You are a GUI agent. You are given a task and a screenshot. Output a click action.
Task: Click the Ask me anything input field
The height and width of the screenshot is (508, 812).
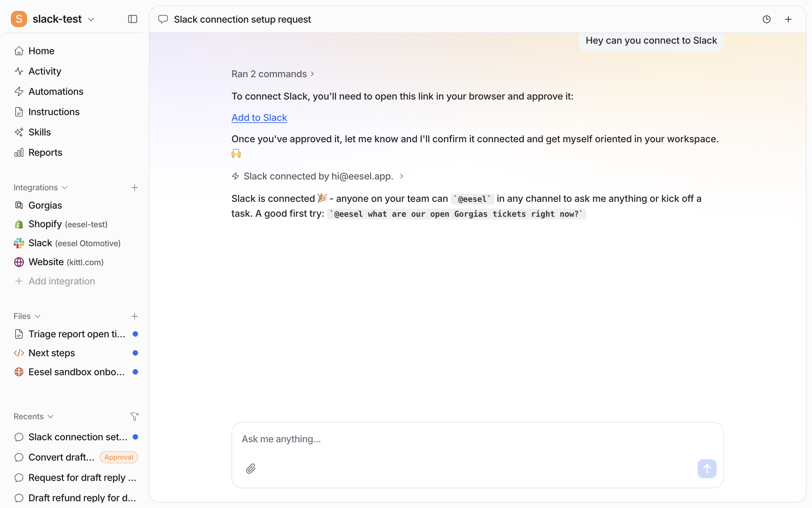477,439
